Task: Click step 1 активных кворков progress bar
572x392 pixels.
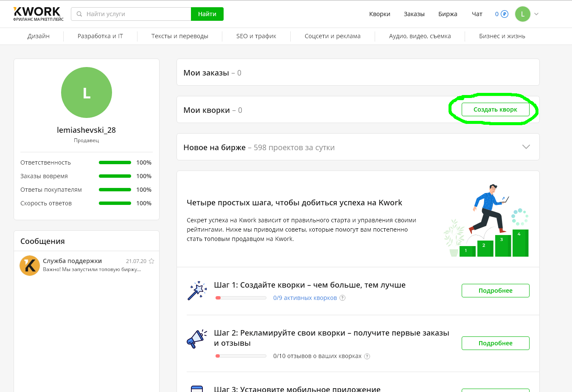Action: pyautogui.click(x=241, y=298)
